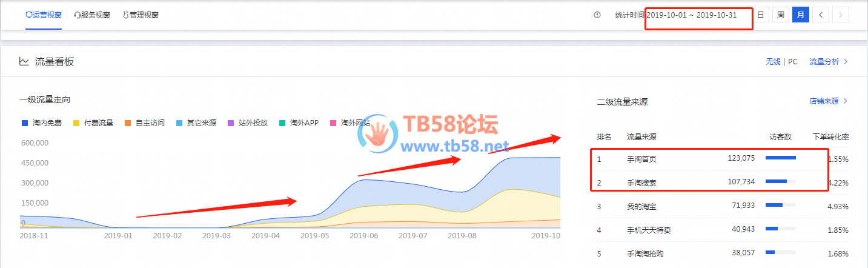Toggle the 付费流量 legend series
The width and height of the screenshot is (868, 268).
(x=93, y=123)
